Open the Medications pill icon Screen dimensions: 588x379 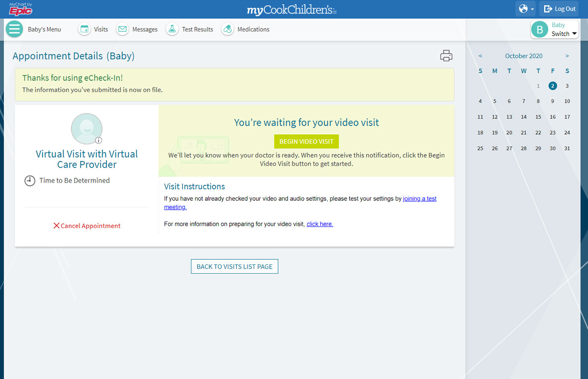point(228,29)
